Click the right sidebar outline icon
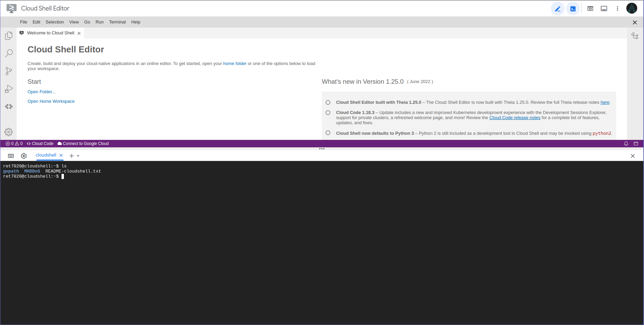This screenshot has width=644, height=325. 635,36
